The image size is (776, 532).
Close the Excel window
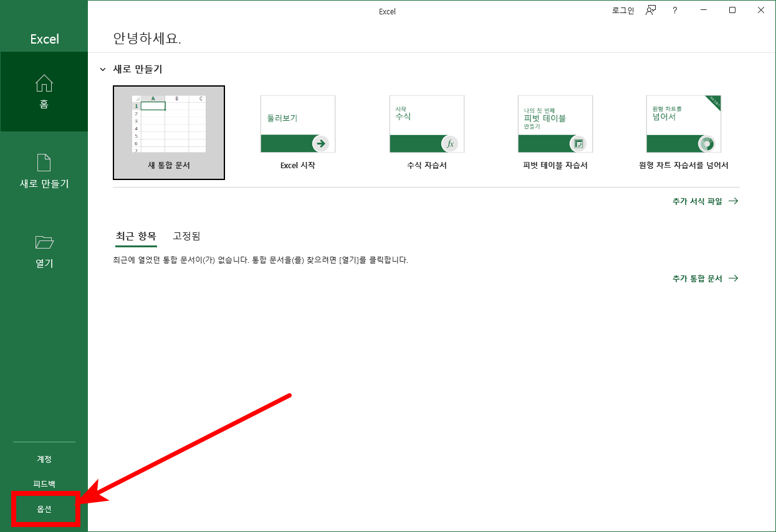(761, 11)
